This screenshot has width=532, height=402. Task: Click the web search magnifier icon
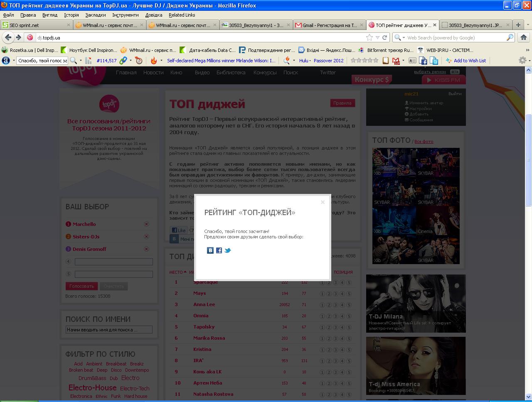click(x=510, y=37)
